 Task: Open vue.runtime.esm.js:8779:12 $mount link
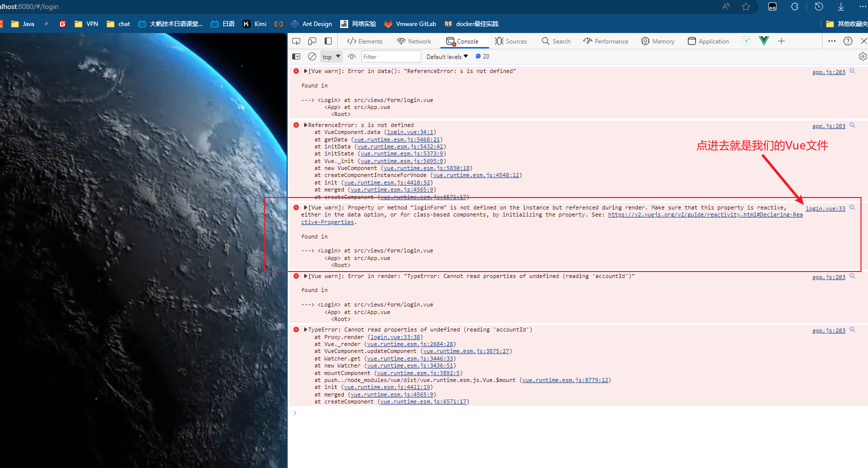point(565,380)
